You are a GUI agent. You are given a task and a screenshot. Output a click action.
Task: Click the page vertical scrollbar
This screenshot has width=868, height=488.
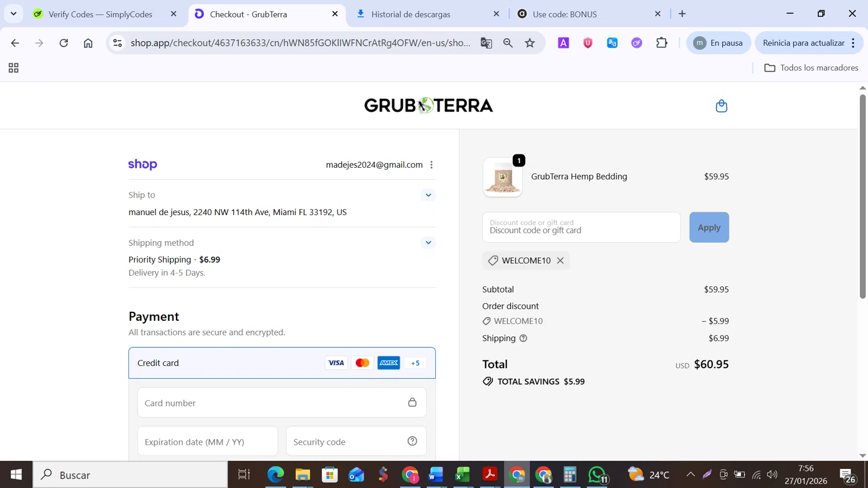862,197
